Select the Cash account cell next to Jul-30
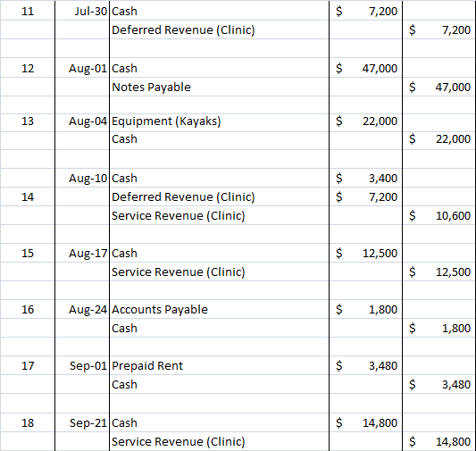The image size is (476, 451). point(219,12)
